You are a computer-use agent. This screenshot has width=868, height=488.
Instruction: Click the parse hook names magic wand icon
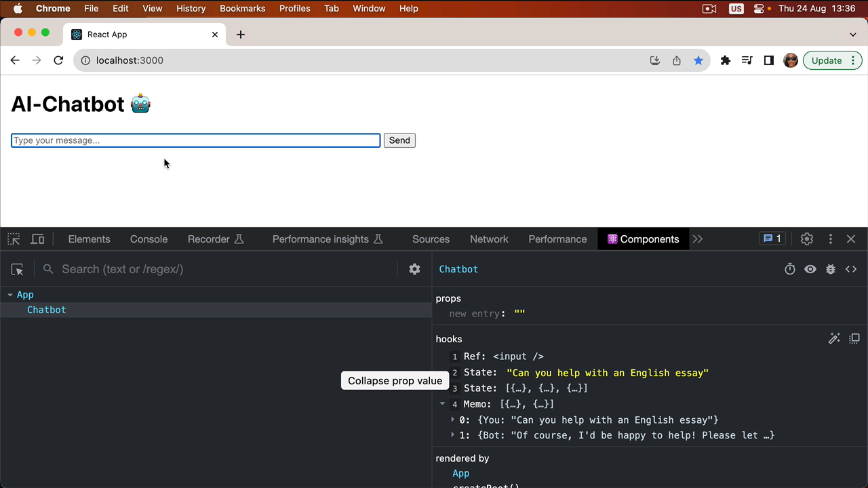click(834, 338)
